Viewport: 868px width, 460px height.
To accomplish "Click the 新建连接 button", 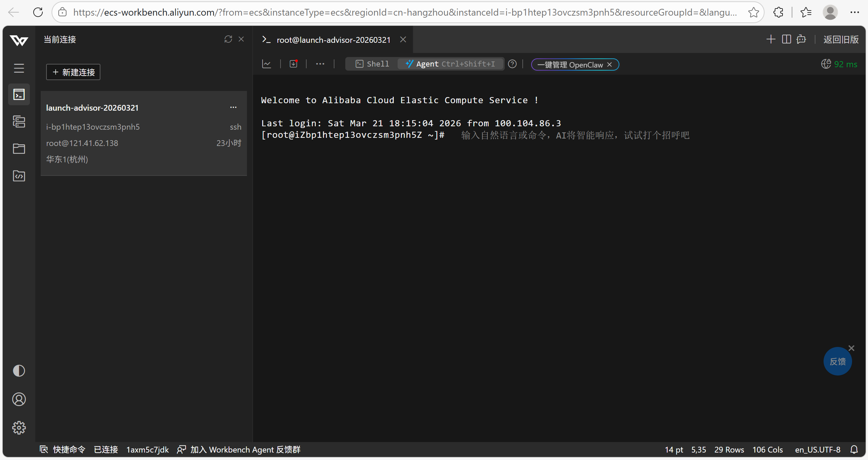I will 73,72.
